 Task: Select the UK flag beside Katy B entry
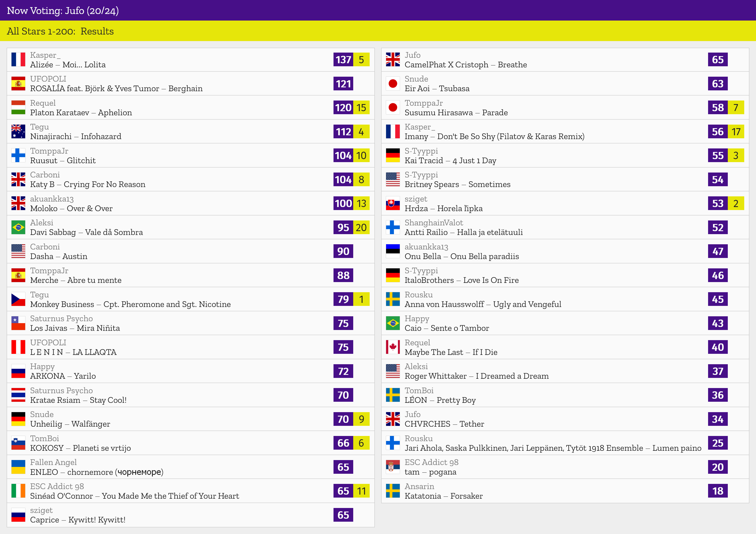tap(18, 179)
